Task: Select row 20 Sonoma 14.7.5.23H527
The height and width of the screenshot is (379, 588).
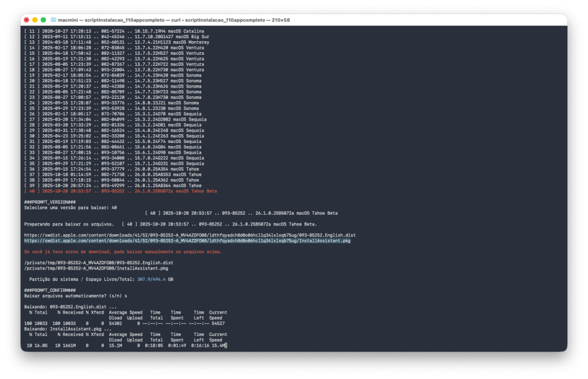Action: [113, 81]
